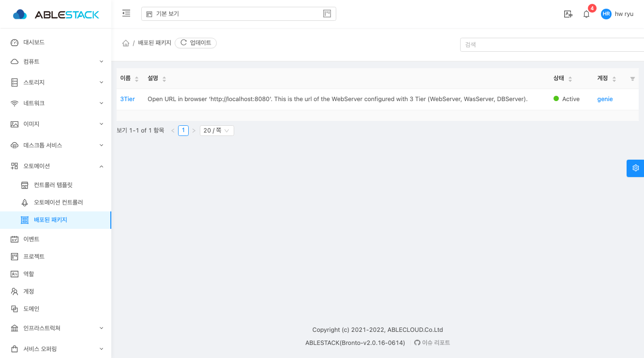Open notifications bell icon
This screenshot has height=358, width=644.
pos(586,14)
